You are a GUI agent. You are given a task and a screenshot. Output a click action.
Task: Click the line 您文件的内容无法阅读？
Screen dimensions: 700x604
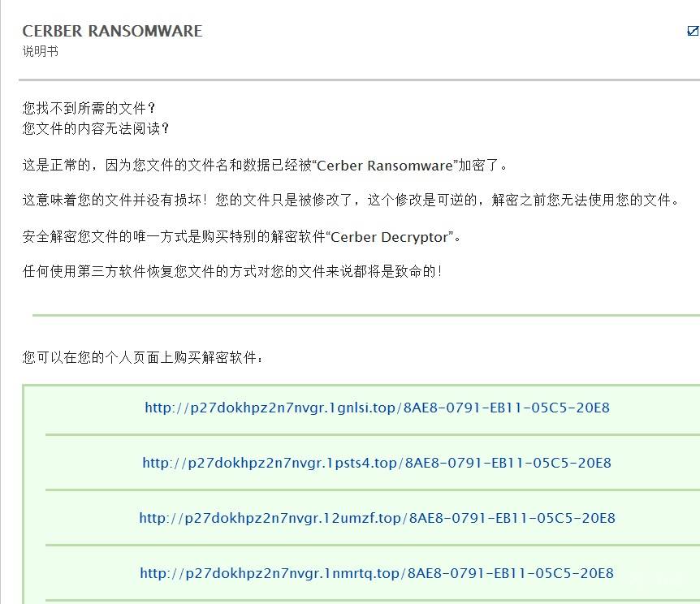tap(96, 128)
